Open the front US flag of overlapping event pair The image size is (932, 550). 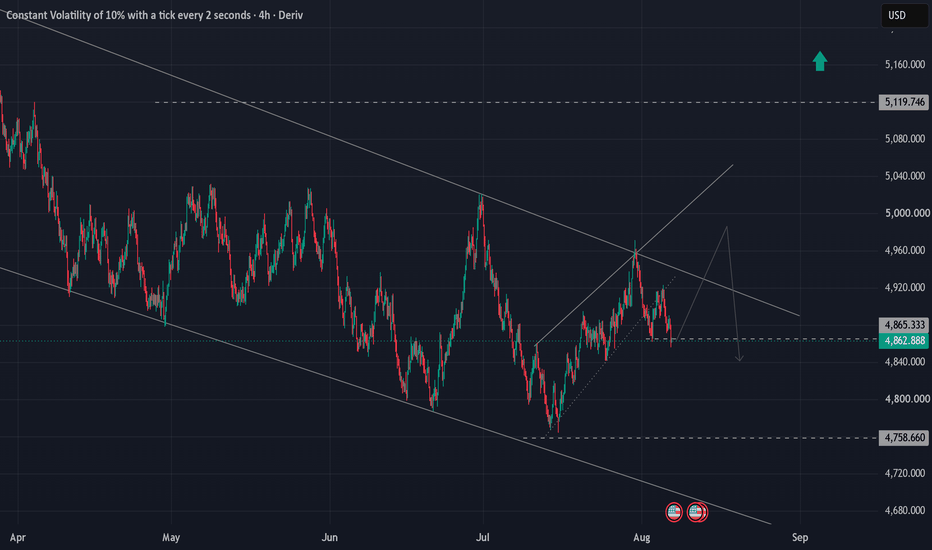[x=695, y=512]
